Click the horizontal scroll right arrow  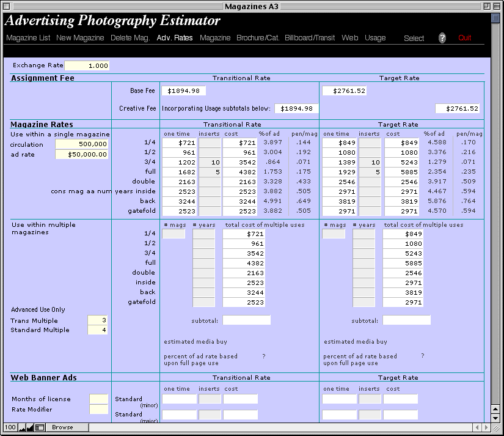(486, 427)
